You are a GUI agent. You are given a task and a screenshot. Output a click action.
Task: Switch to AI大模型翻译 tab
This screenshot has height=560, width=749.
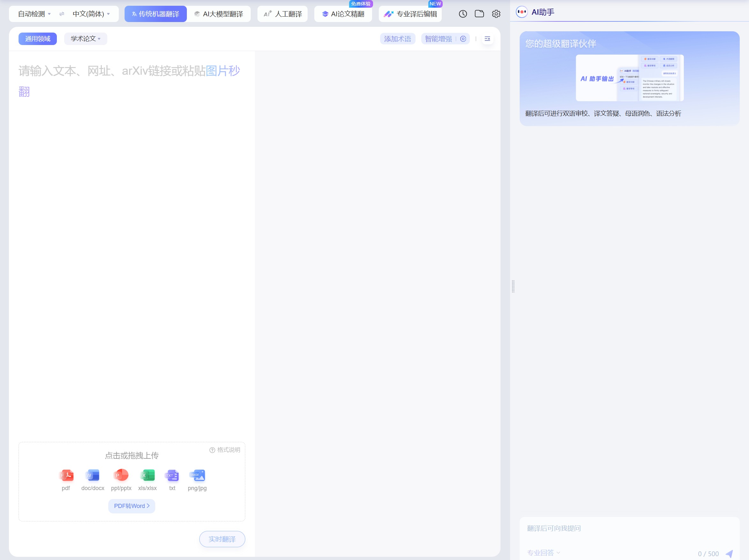tap(219, 14)
